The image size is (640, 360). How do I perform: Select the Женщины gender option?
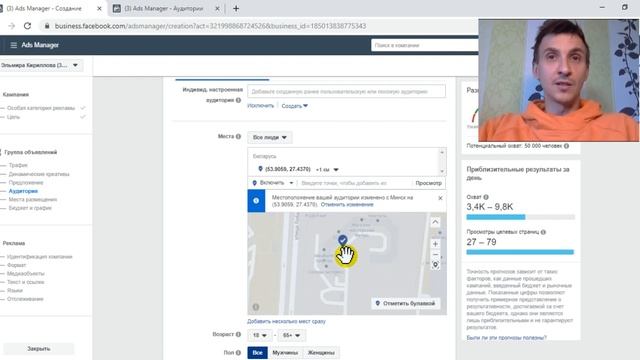(321, 353)
